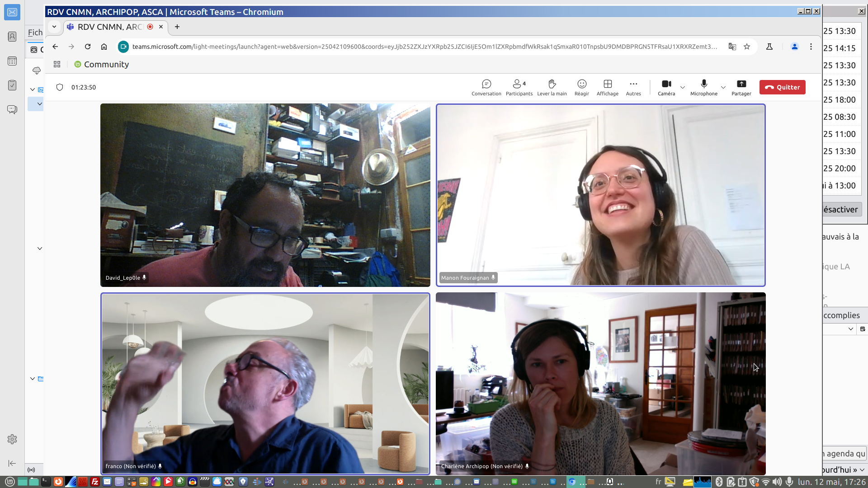Open the Autres more options menu
Viewport: 868px width, 488px height.
[x=633, y=87]
